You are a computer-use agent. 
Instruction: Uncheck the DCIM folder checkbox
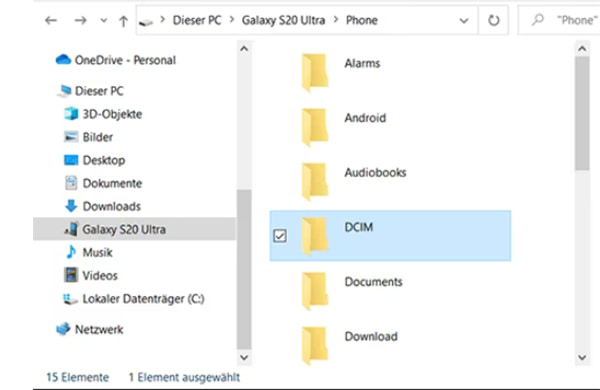click(280, 236)
